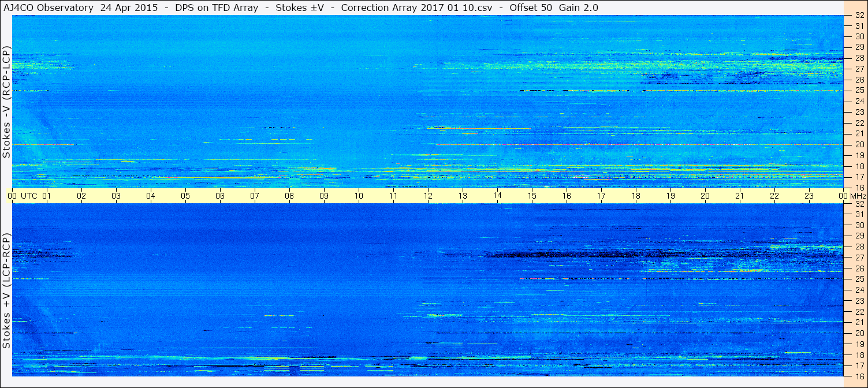Click the 18 hour label on time axis
This screenshot has height=388, width=868.
(x=636, y=196)
